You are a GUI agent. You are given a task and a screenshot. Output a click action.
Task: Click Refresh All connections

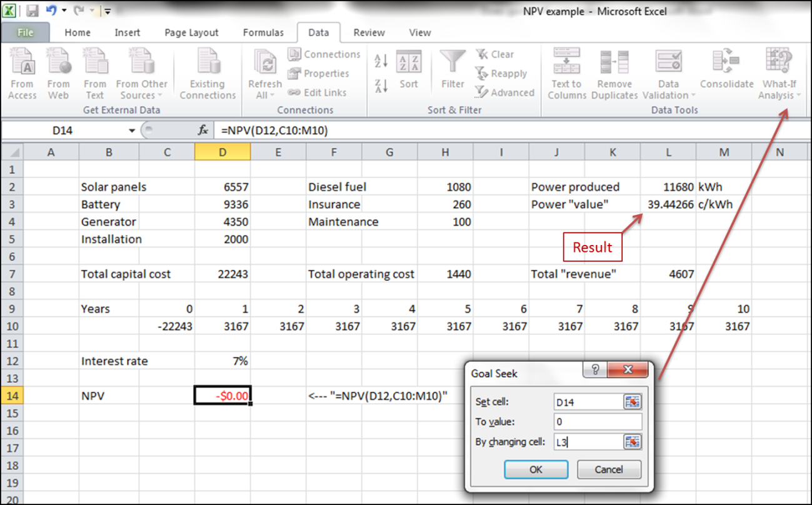click(x=264, y=73)
